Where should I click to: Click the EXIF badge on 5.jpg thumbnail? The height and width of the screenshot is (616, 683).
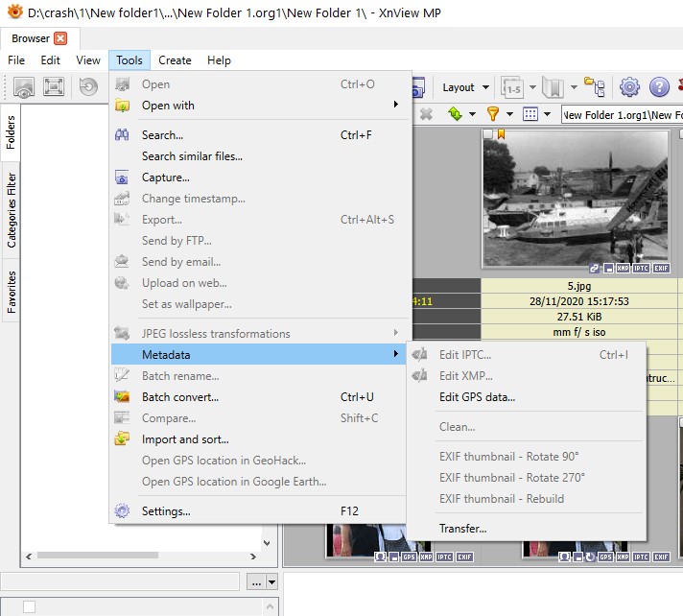659,270
